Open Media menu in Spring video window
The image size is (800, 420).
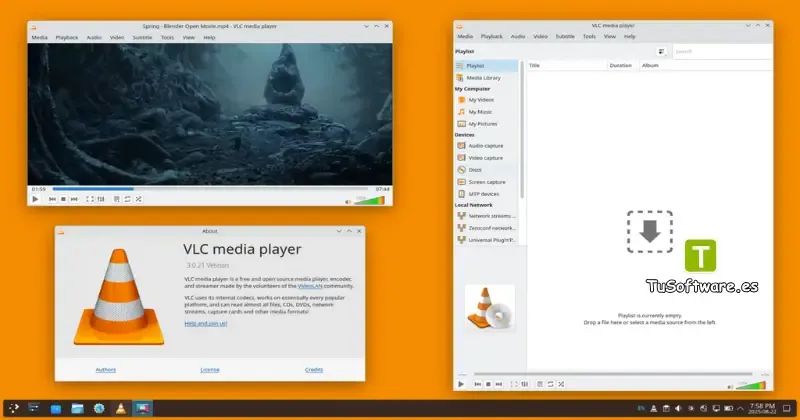click(x=39, y=37)
